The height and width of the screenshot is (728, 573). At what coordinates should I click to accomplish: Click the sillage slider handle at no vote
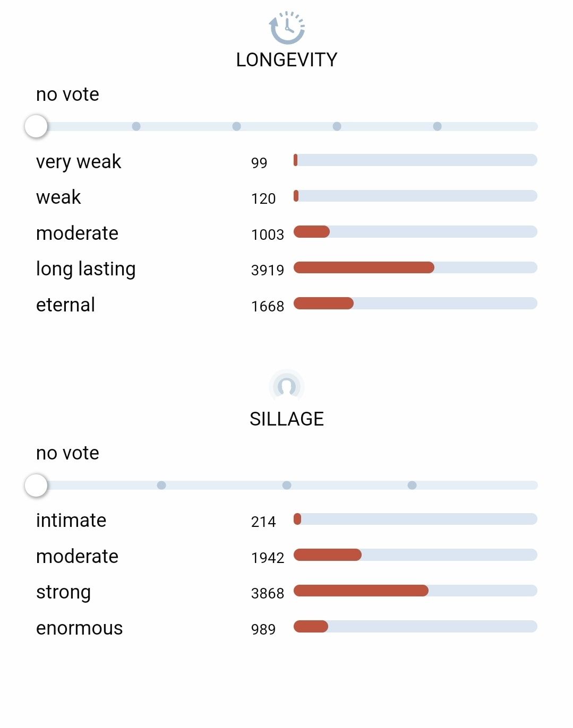point(36,485)
